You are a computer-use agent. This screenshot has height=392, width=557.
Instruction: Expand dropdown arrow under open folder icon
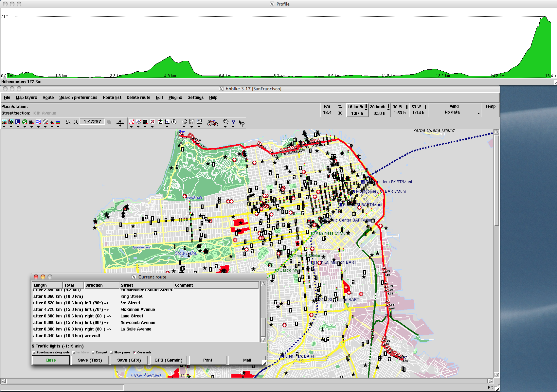coord(184,127)
